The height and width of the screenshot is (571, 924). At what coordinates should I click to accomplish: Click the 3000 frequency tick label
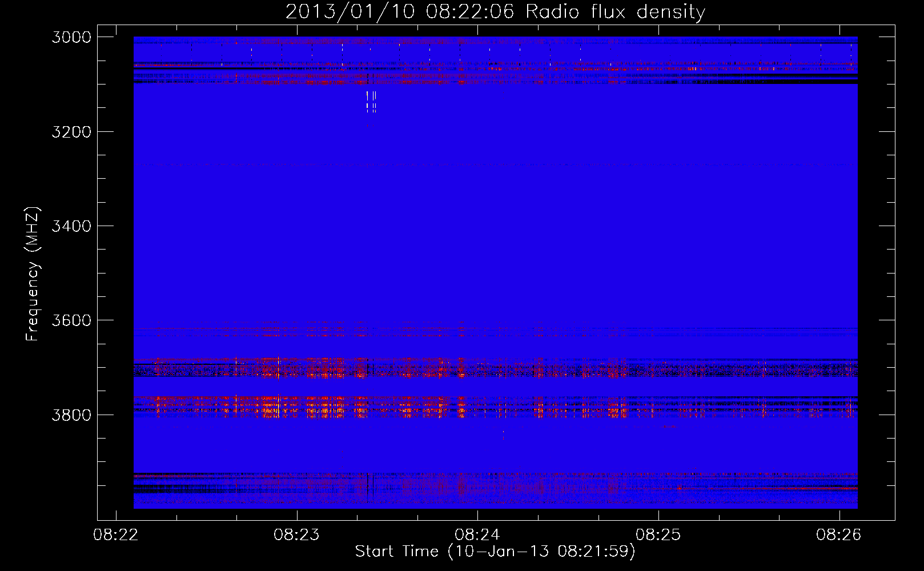point(71,37)
